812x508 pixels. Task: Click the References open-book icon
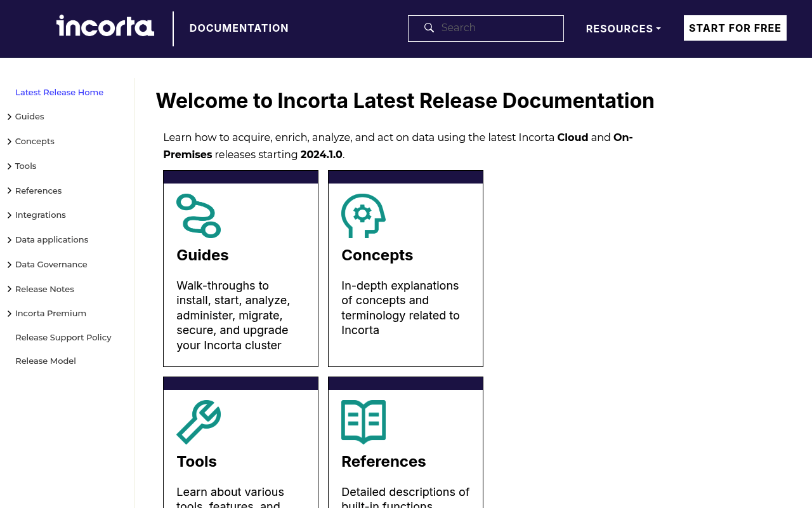pos(363,422)
